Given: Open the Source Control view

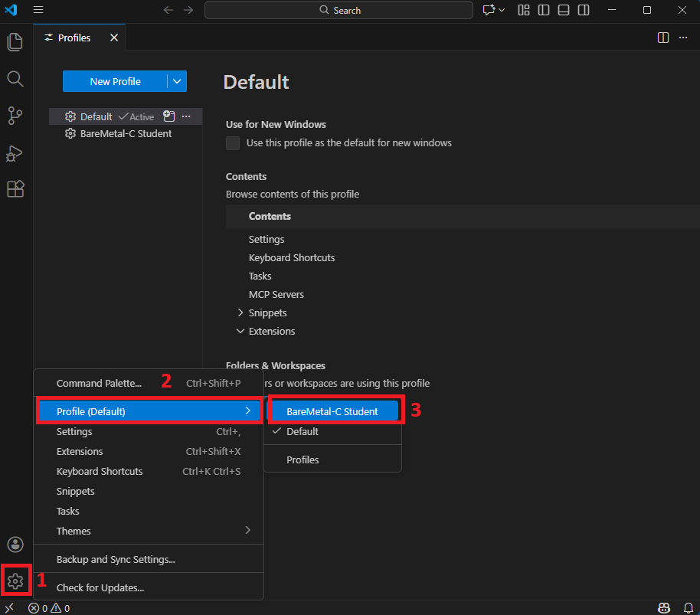Looking at the screenshot, I should tap(15, 116).
